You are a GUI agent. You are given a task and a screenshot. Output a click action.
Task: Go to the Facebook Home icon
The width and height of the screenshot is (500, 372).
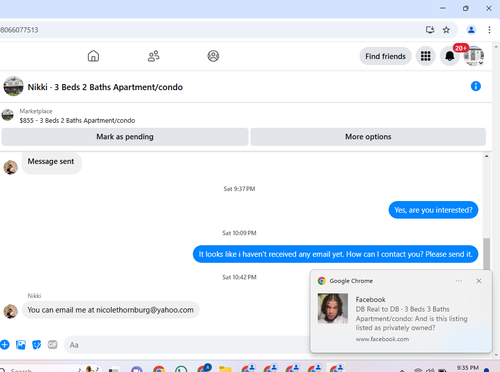click(x=93, y=56)
